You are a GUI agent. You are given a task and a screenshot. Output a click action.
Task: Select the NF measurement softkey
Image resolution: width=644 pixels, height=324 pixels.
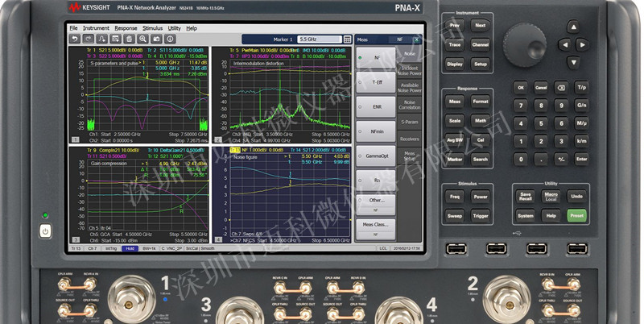[376, 57]
